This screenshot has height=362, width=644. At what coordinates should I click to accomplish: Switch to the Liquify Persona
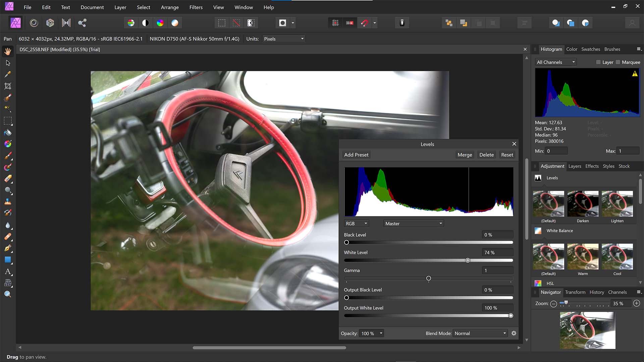click(x=34, y=23)
